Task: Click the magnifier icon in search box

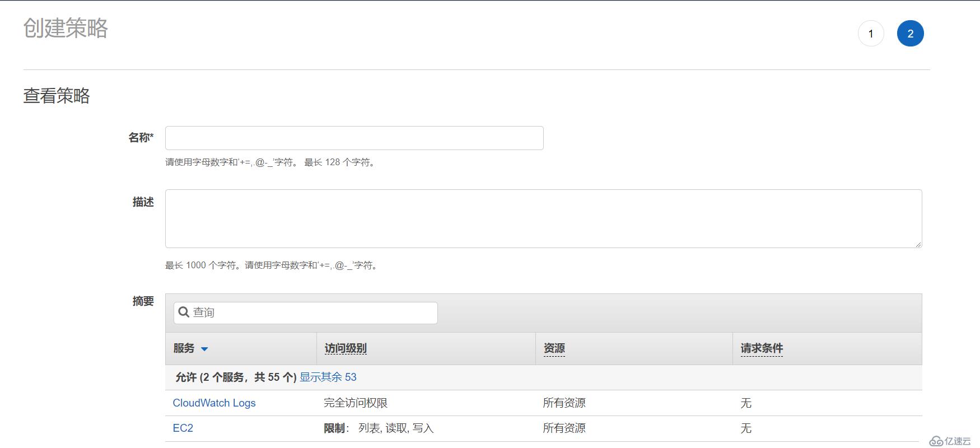Action: (x=184, y=312)
